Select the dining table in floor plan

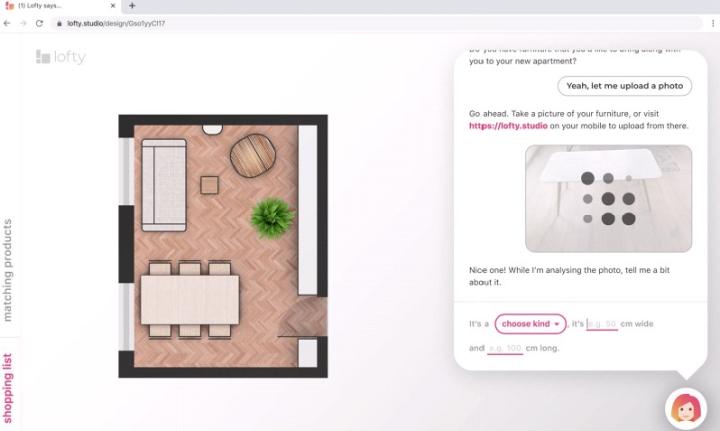coord(190,300)
